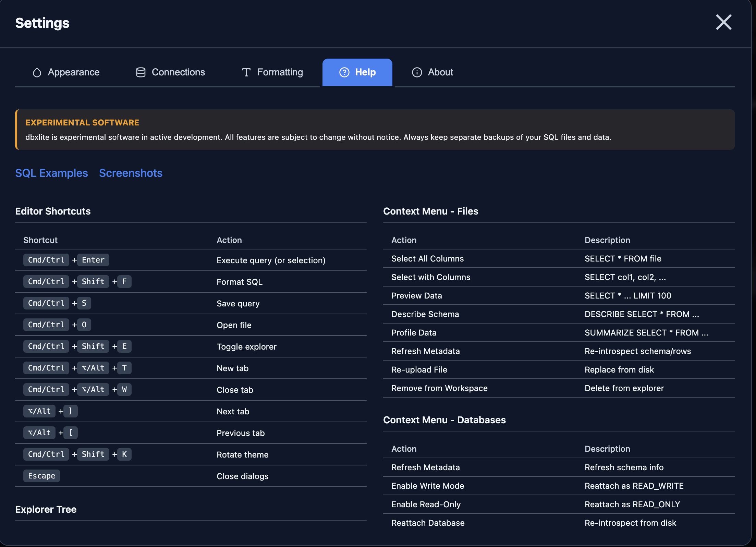Click the Experimental Software warning banner
Image resolution: width=756 pixels, height=547 pixels.
point(375,130)
